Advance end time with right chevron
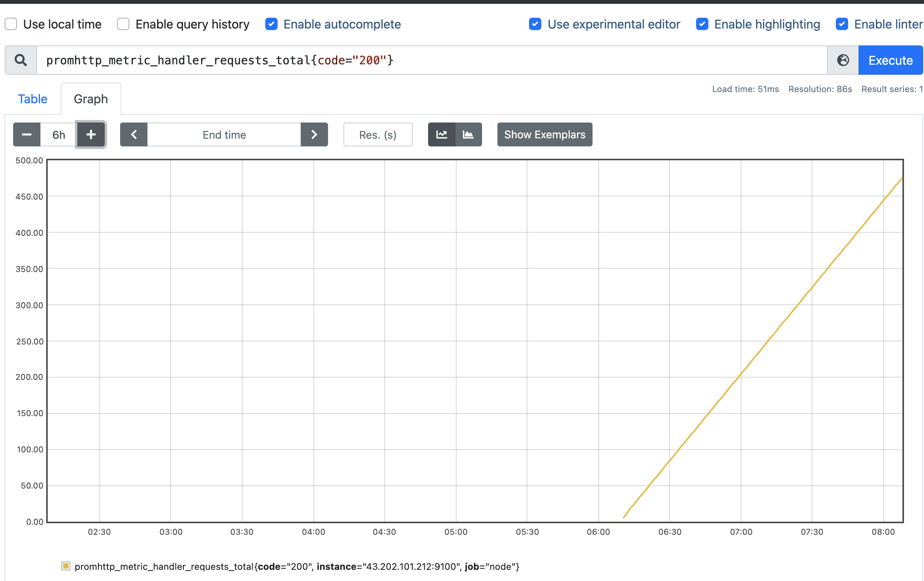 314,134
